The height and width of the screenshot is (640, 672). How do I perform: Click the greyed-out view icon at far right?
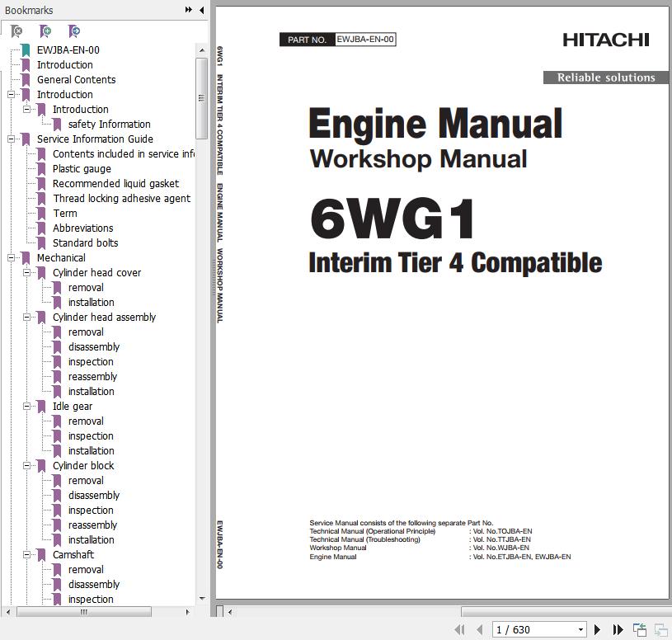tap(660, 630)
